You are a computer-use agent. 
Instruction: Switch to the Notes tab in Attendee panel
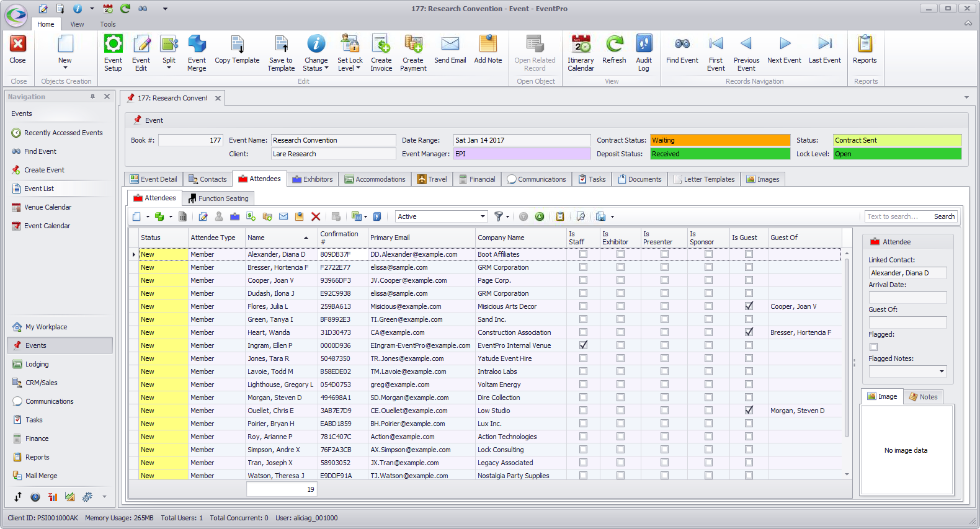pyautogui.click(x=923, y=397)
